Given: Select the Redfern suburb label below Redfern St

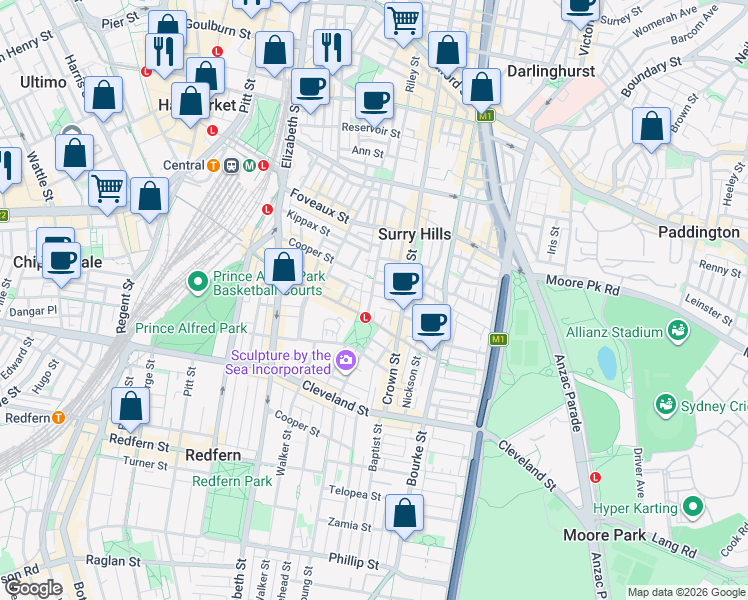Looking at the screenshot, I should [x=213, y=455].
